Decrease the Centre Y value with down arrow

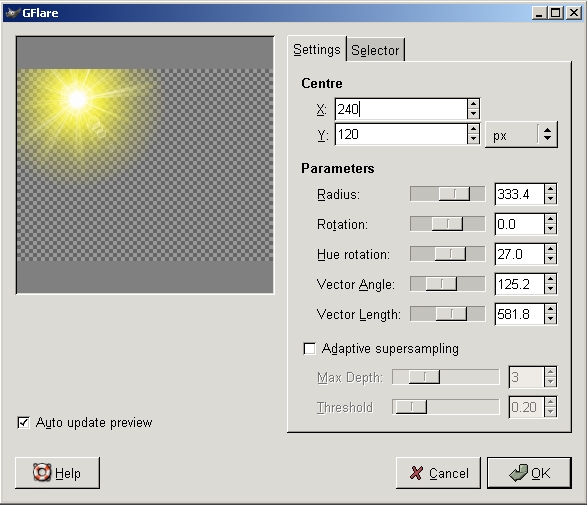473,139
